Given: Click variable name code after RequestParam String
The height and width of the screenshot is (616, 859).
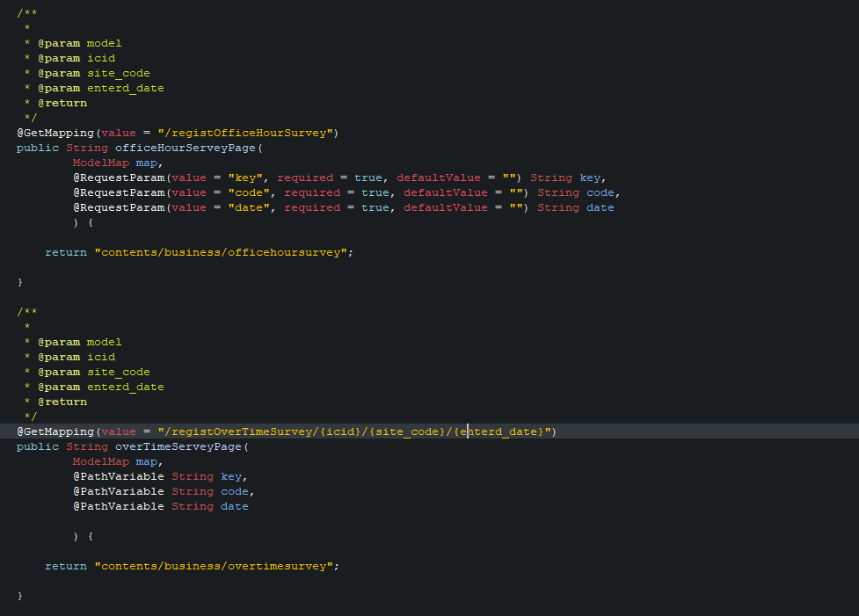Looking at the screenshot, I should (601, 192).
